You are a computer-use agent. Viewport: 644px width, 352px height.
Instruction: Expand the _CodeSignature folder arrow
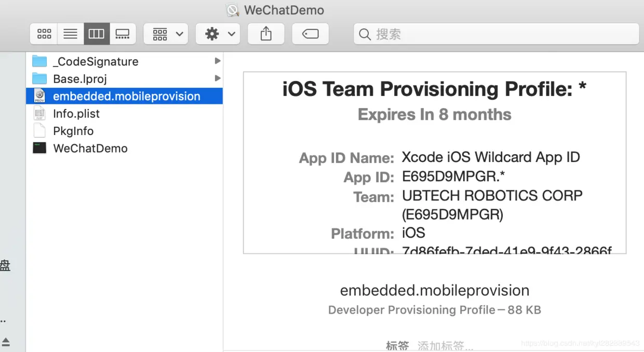pos(218,61)
